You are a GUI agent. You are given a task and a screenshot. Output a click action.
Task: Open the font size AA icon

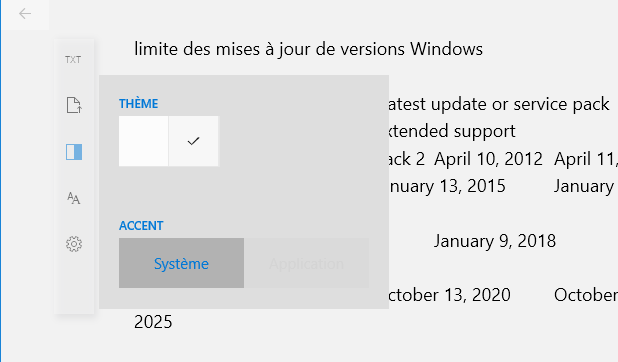pyautogui.click(x=74, y=198)
